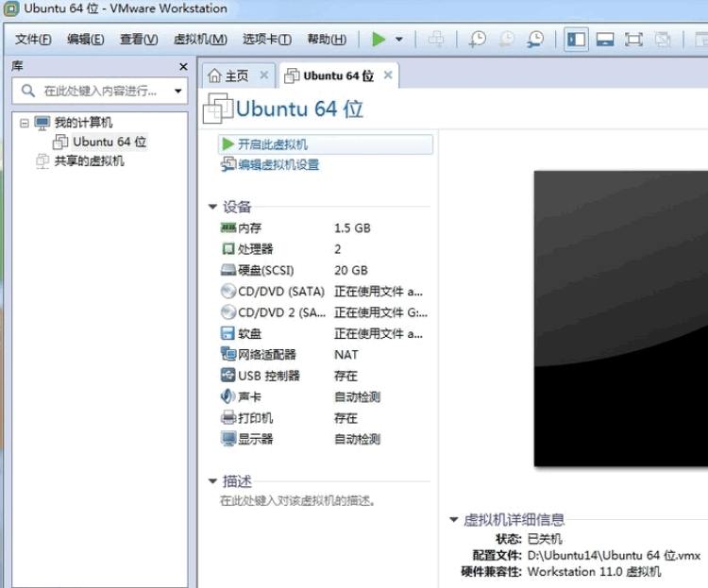Image resolution: width=708 pixels, height=588 pixels.
Task: Click 开启此虚拟机 to power on
Action: click(272, 144)
